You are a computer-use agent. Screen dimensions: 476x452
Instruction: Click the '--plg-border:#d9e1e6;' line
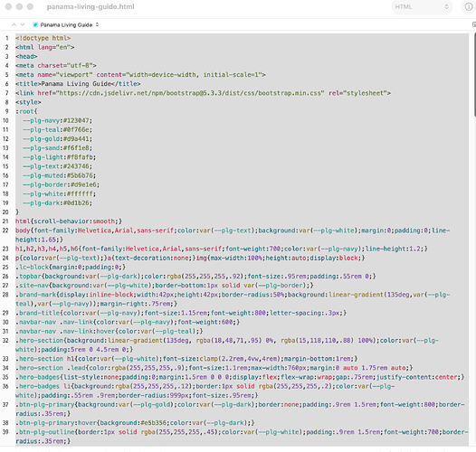point(61,184)
